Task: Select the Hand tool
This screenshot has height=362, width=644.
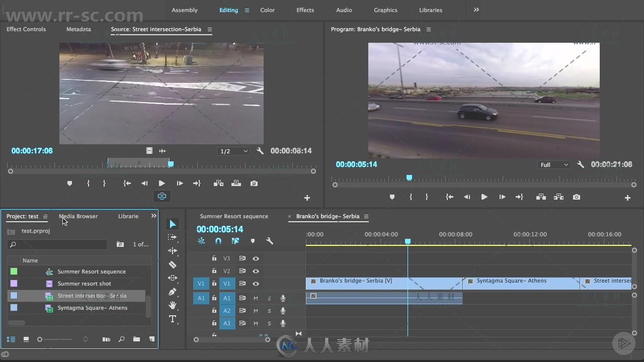Action: coord(173,305)
